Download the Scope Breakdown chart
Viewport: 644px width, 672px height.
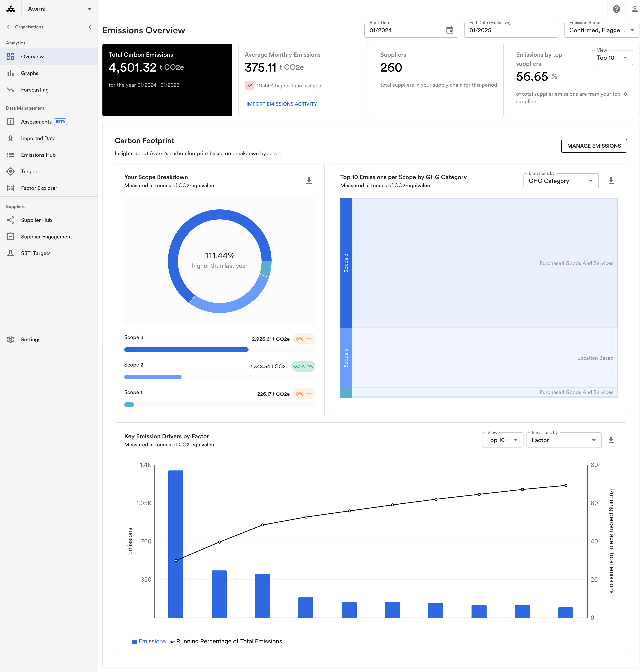(x=309, y=181)
